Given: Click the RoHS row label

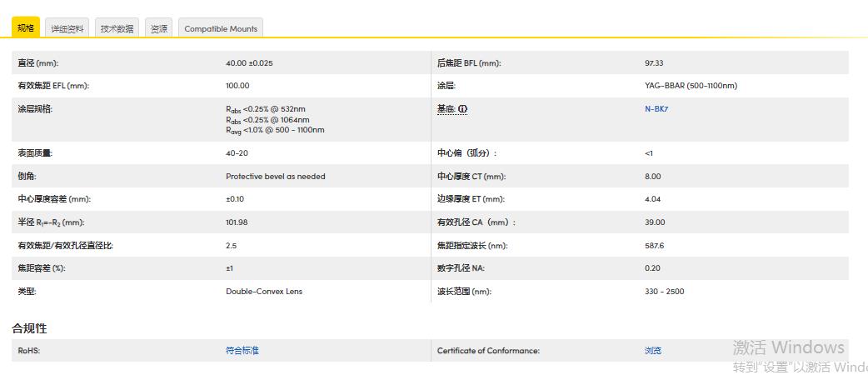Looking at the screenshot, I should point(29,351).
